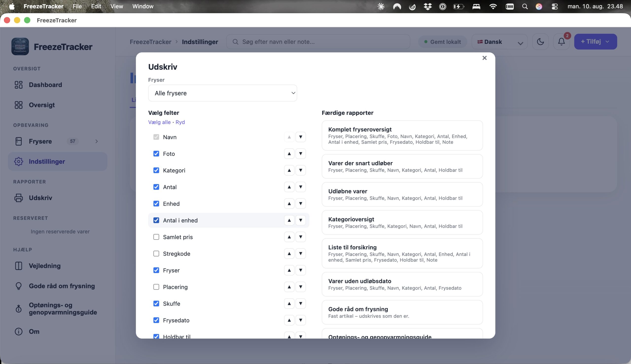This screenshot has height=364, width=631.
Task: Move 'Samlet pris' field down
Action: [x=300, y=237]
